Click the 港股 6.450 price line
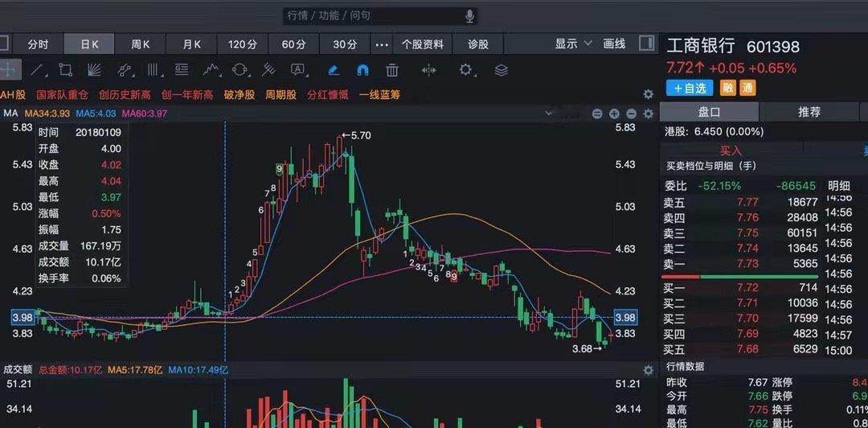Viewport: 868px width, 428px height. [714, 132]
